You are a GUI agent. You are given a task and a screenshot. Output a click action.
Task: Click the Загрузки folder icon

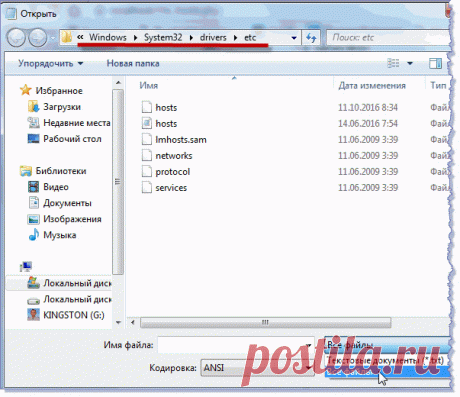click(x=33, y=107)
